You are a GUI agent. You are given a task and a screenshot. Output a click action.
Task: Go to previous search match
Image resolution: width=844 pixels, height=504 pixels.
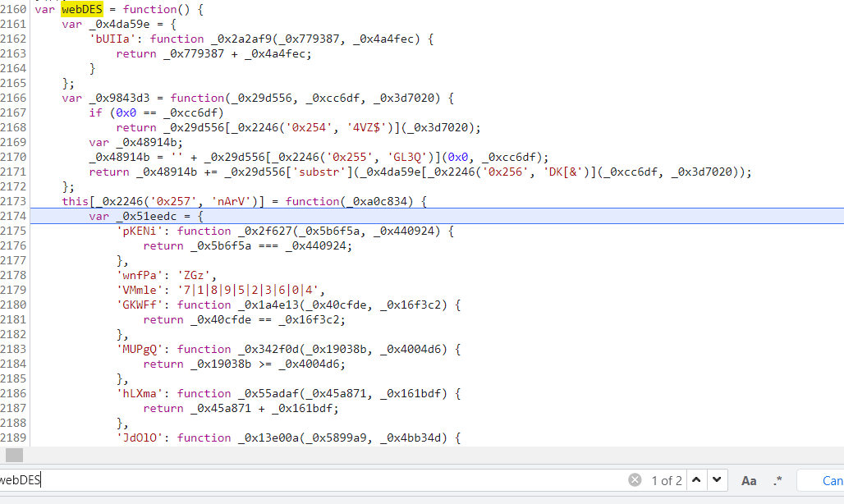pos(696,480)
